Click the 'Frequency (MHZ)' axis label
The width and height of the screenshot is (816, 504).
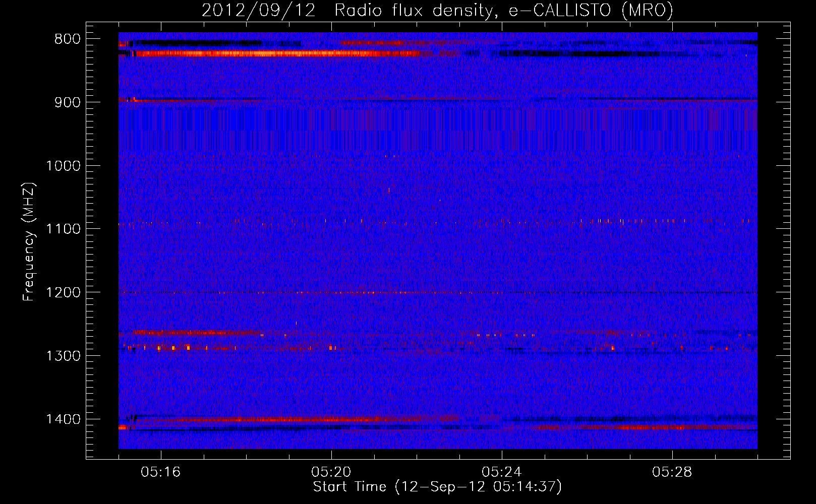click(29, 242)
